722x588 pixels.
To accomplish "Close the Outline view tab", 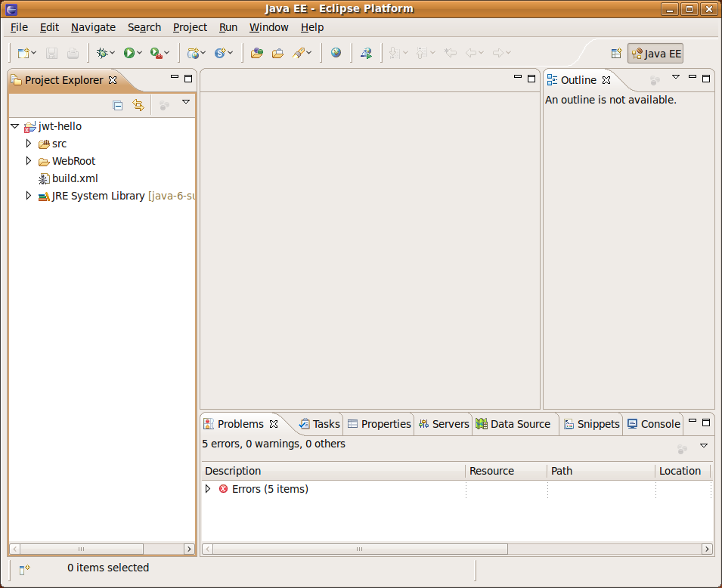I will (x=606, y=80).
